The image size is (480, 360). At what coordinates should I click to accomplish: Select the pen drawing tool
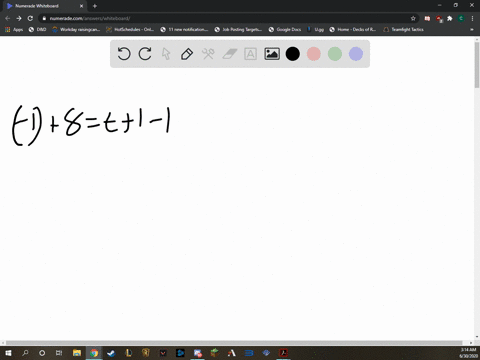pyautogui.click(x=187, y=54)
